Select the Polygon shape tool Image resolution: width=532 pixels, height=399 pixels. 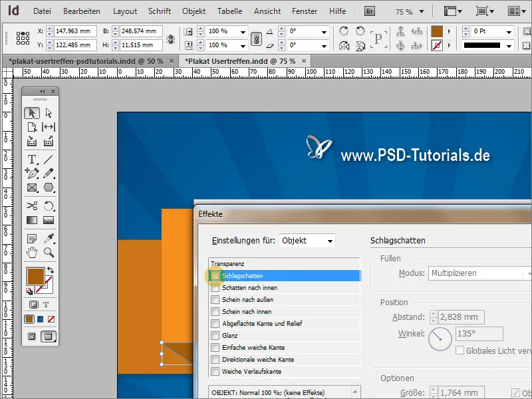49,188
